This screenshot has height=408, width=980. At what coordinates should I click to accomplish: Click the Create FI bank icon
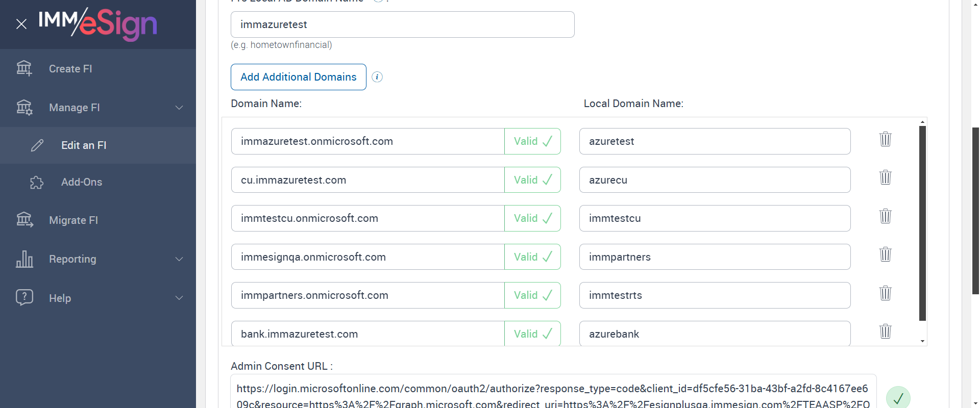(x=24, y=68)
